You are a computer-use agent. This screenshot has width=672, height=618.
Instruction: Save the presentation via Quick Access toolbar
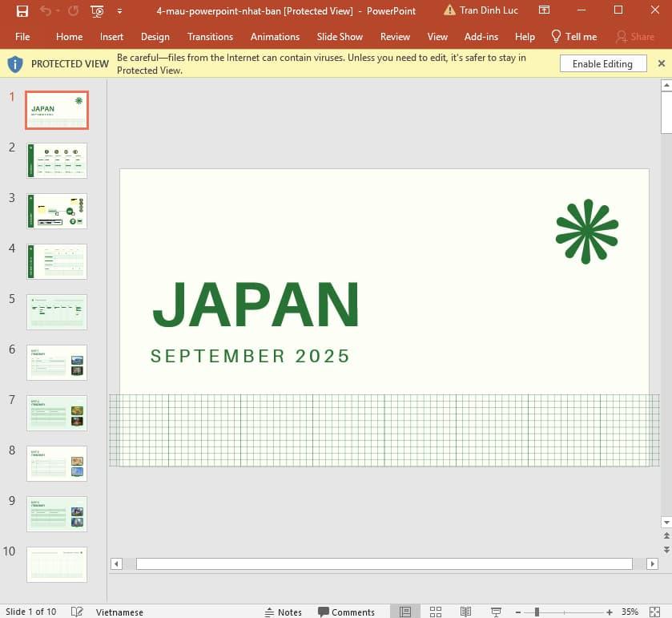22,11
